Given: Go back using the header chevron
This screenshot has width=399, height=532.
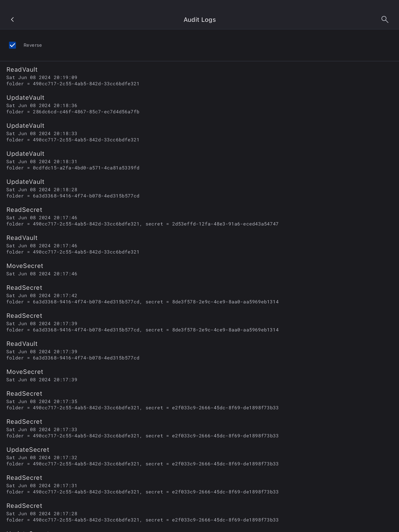Looking at the screenshot, I should 12,19.
